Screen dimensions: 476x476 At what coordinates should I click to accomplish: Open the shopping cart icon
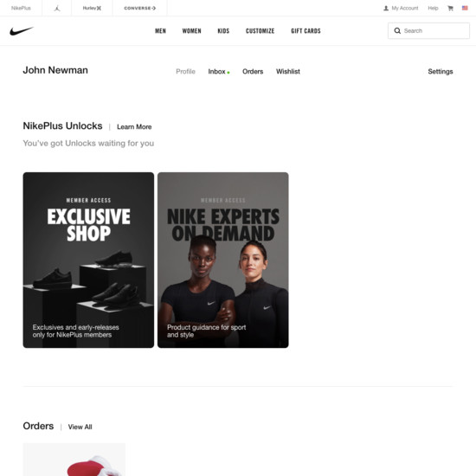tap(450, 8)
